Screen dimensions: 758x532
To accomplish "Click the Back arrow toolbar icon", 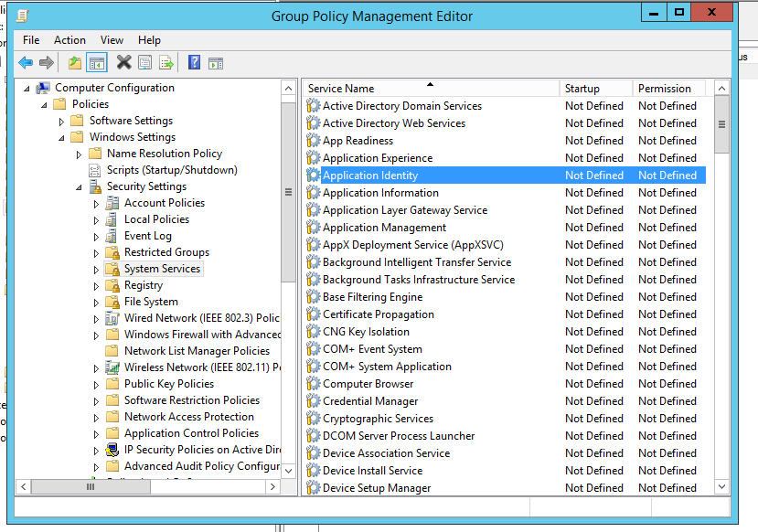I will tap(26, 62).
